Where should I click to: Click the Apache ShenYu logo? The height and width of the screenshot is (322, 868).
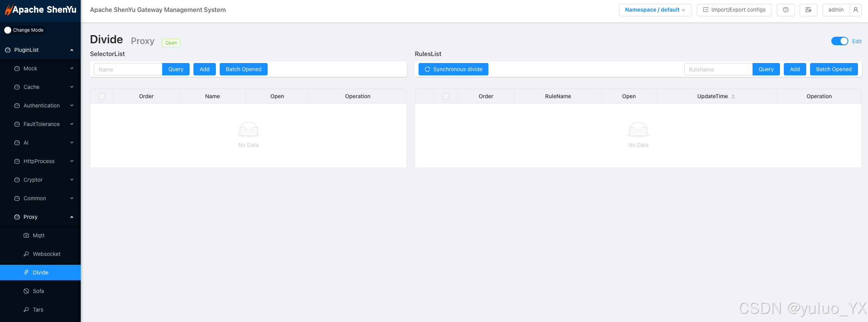pyautogui.click(x=41, y=10)
